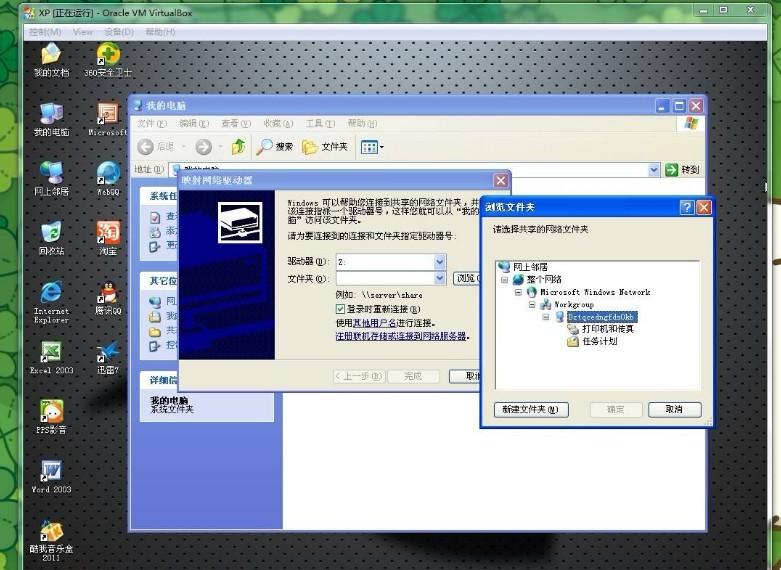Click 新建文件夹(M) button
781x570 pixels.
[x=531, y=410]
